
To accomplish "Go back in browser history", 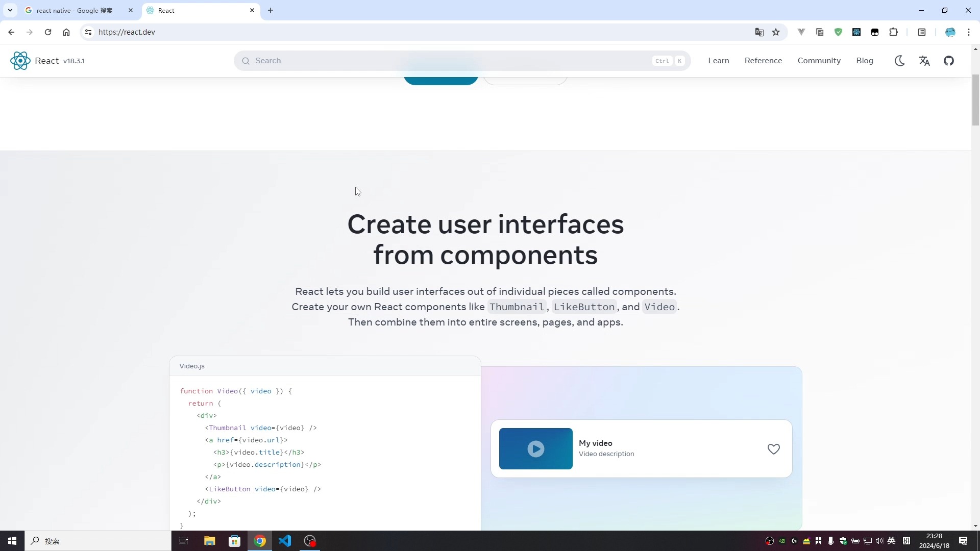I will click(x=11, y=32).
